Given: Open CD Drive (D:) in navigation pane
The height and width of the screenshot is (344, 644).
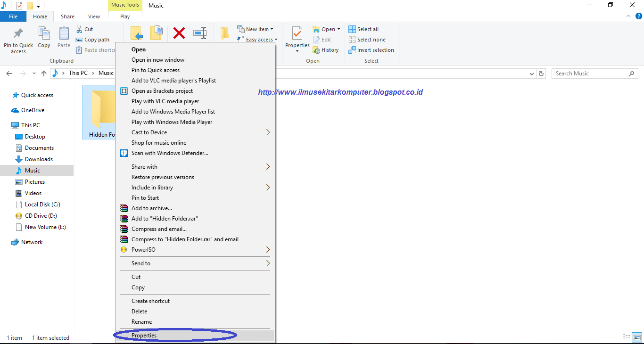Looking at the screenshot, I should click(40, 216).
